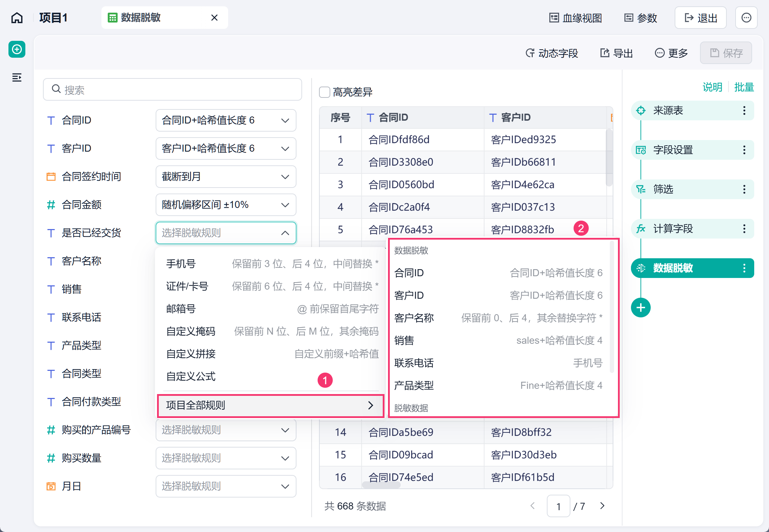Open the 参数 parameters panel
Screen dimensions: 769x532
tap(640, 18)
